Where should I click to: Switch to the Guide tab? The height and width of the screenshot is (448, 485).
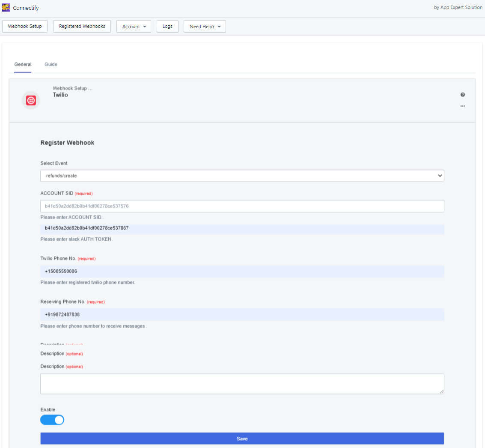[x=51, y=64]
